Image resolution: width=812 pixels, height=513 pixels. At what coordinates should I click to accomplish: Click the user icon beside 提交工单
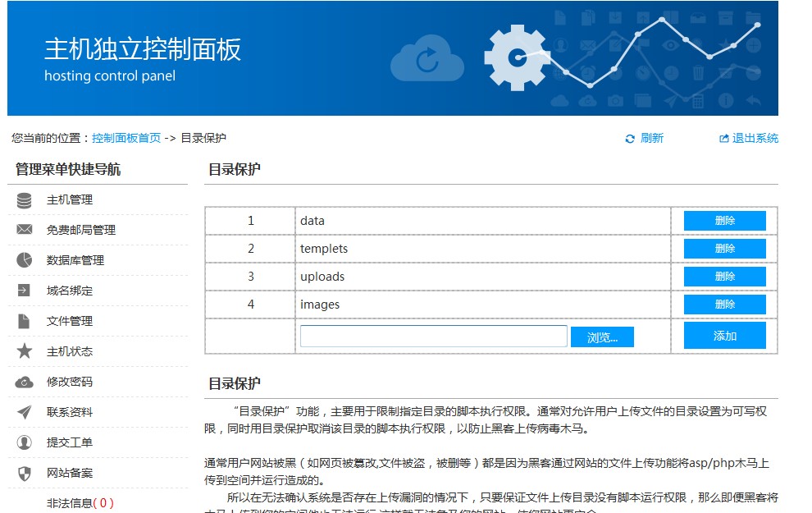[x=25, y=443]
